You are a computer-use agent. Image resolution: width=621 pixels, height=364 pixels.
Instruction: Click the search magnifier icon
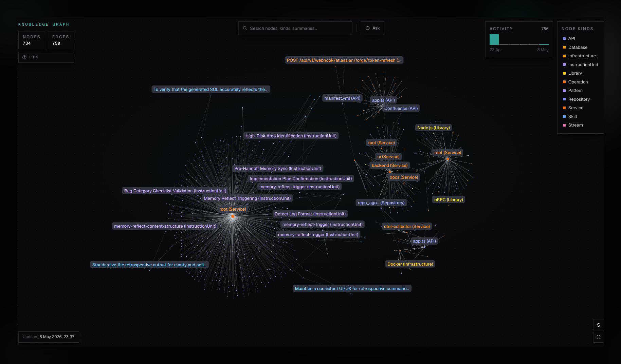coord(245,28)
